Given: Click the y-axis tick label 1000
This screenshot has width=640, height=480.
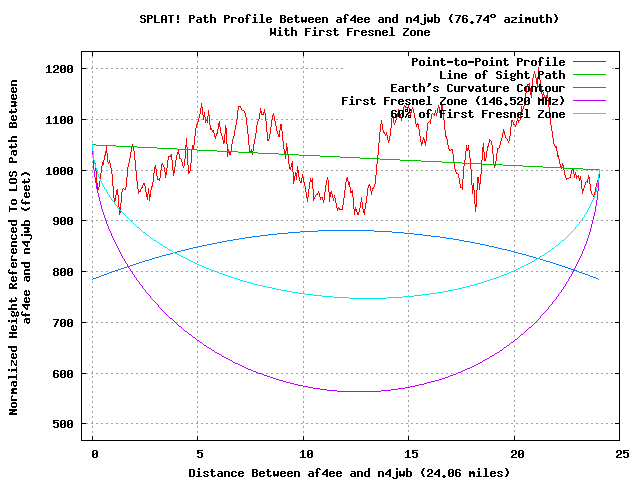Looking at the screenshot, I should pyautogui.click(x=60, y=171).
